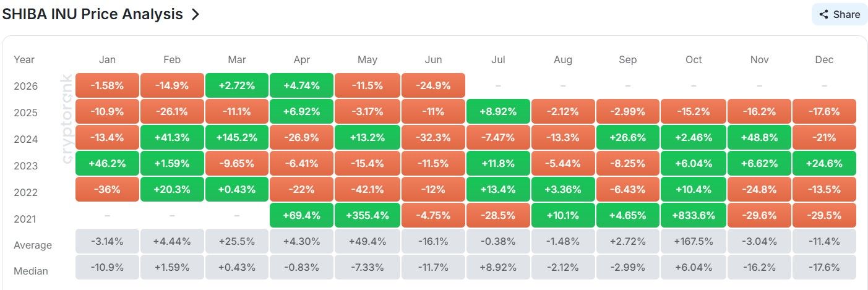
Task: Select the Oct 2021 +833.6% cell
Action: click(694, 216)
